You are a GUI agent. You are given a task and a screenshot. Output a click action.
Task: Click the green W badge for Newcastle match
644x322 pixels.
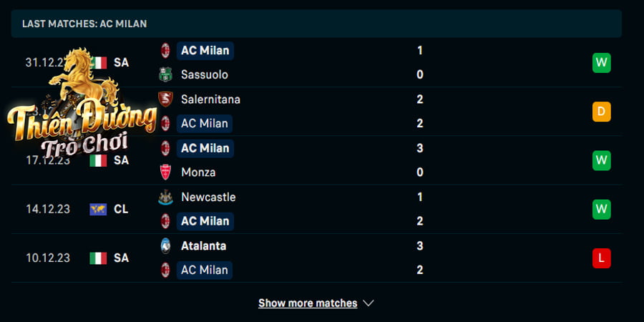pos(601,210)
